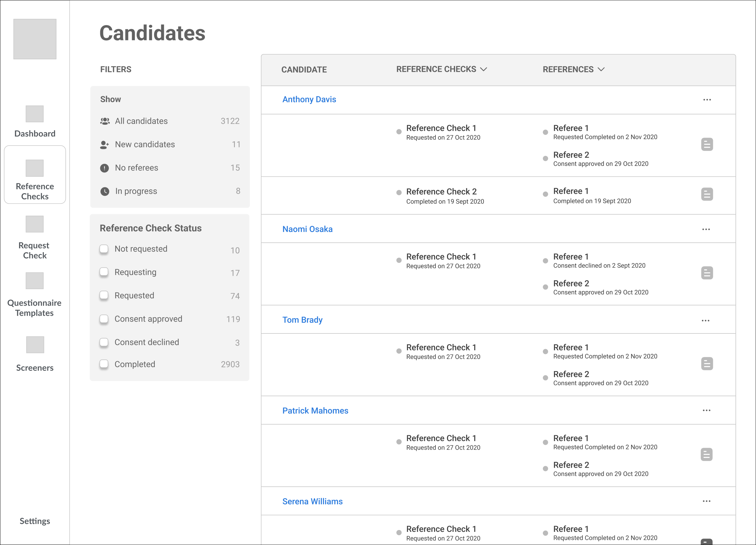Open the References column dropdown arrow
Screen dimensions: 756x545
pyautogui.click(x=601, y=69)
